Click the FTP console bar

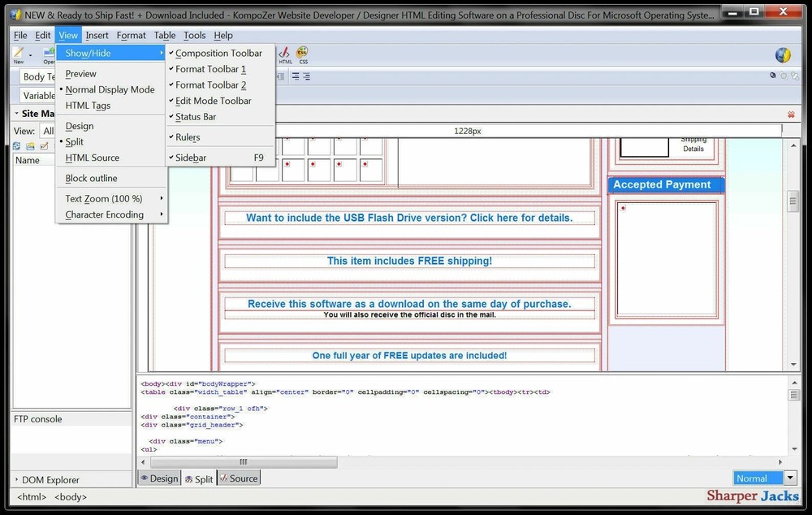coord(37,419)
